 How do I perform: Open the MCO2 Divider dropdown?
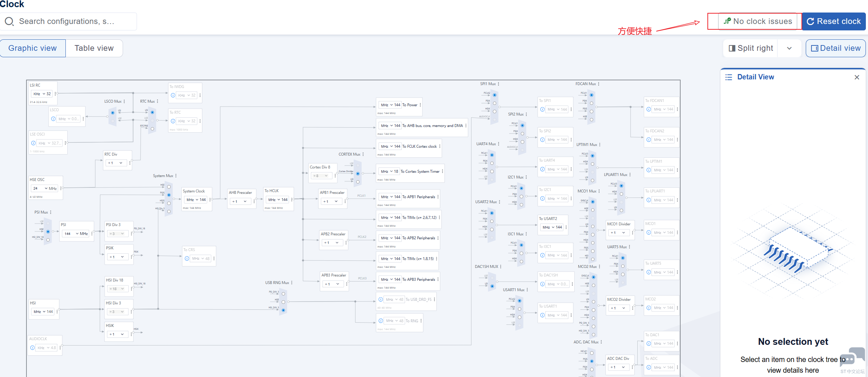pos(619,308)
